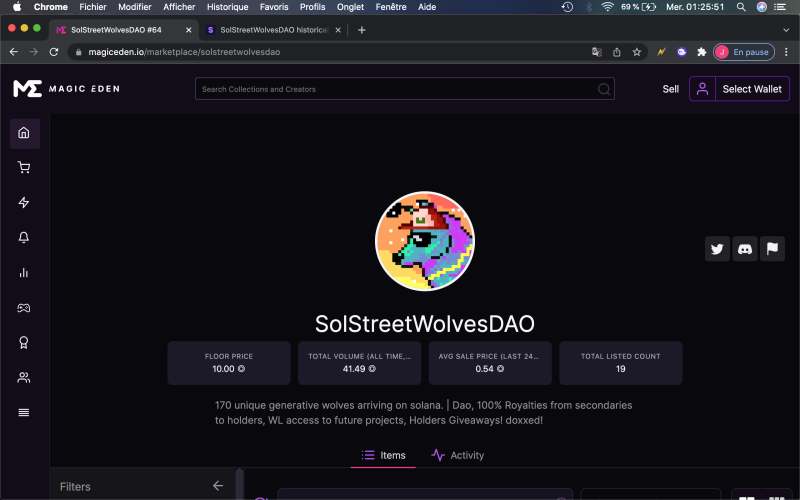Click the SolStreetWolvesDAO collection title
The image size is (800, 500).
[x=424, y=323]
